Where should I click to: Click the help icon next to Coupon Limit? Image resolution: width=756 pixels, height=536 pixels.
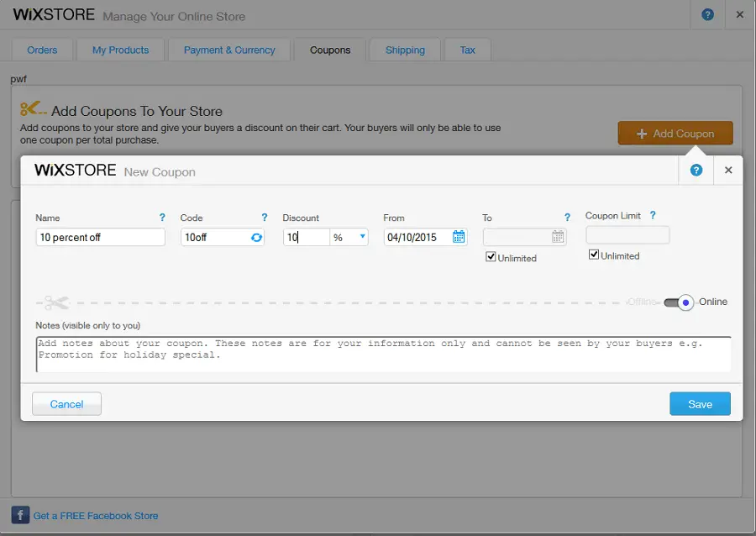[x=653, y=215]
